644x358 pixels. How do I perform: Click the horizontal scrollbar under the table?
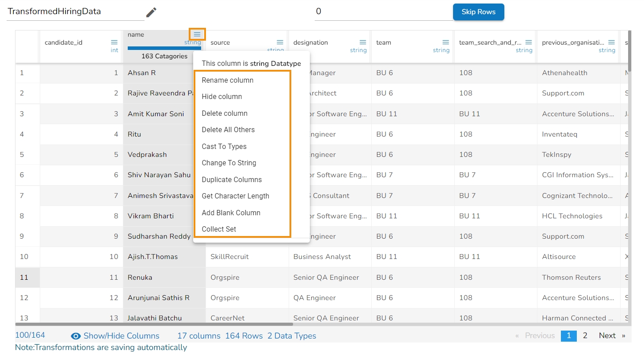pyautogui.click(x=155, y=324)
